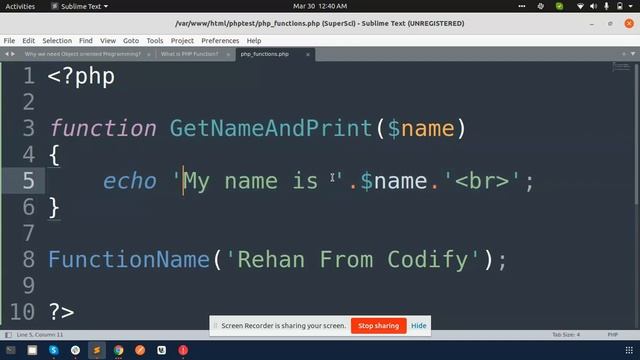640x360 pixels.
Task: Click the closing ?> tag
Action: click(x=61, y=312)
